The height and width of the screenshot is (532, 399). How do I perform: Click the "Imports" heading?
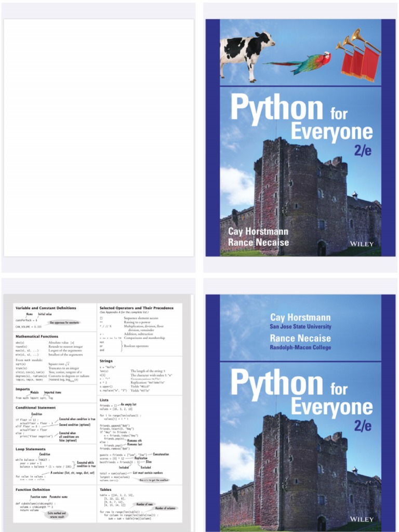pos(23,389)
